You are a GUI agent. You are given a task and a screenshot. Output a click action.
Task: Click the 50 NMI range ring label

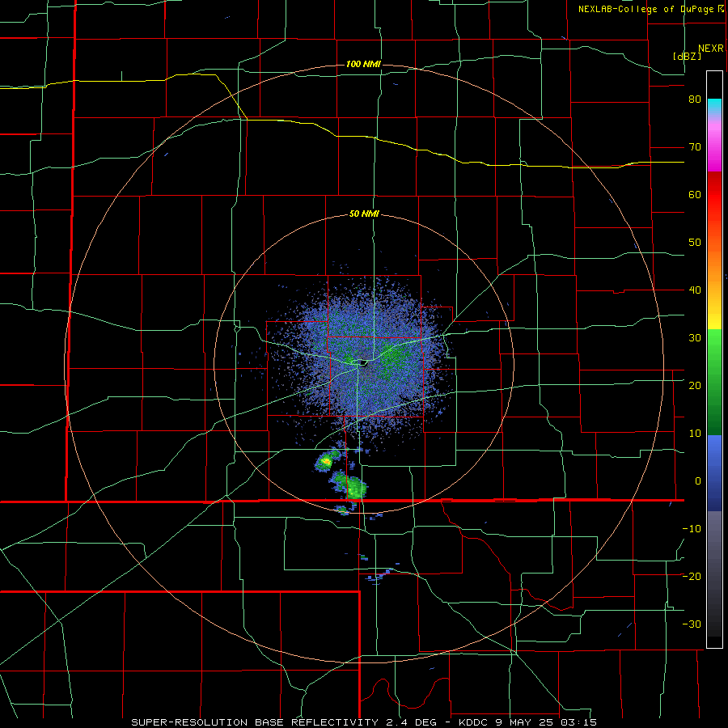pyautogui.click(x=364, y=214)
